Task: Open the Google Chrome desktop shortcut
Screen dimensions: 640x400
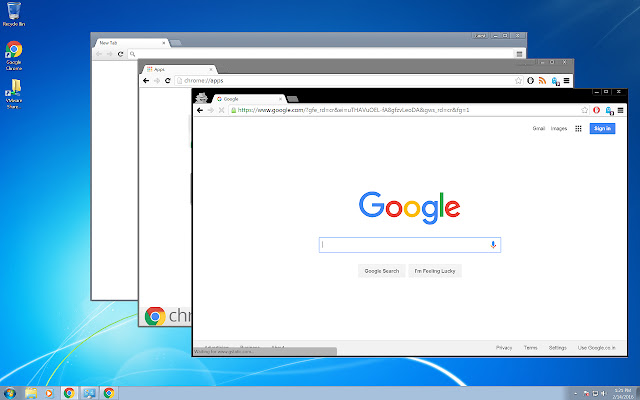Action: point(13,56)
